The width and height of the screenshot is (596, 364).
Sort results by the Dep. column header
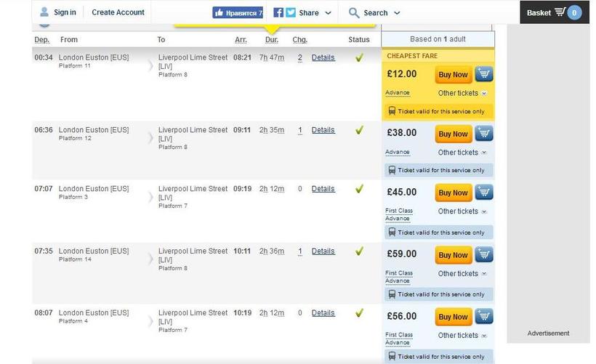click(41, 40)
